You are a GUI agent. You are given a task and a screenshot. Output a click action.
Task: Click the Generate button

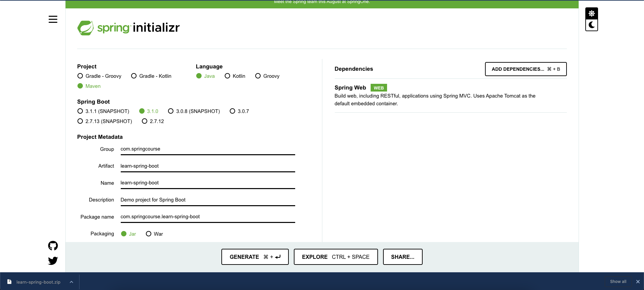[255, 257]
